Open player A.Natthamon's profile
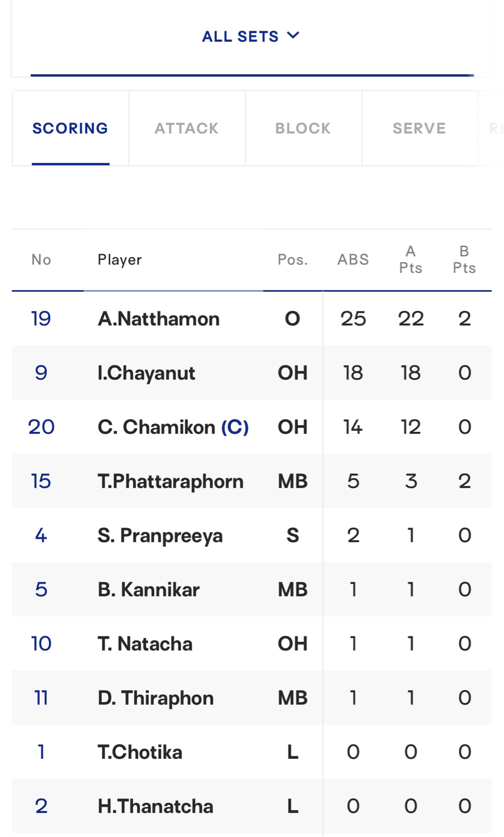Viewport: 504px width, 837px height. coord(159,319)
